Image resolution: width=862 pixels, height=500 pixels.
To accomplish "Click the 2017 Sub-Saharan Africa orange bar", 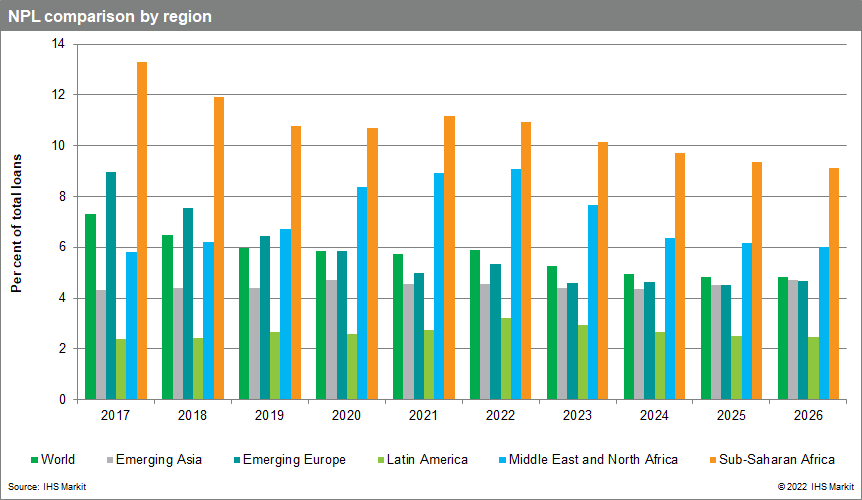I will (142, 230).
